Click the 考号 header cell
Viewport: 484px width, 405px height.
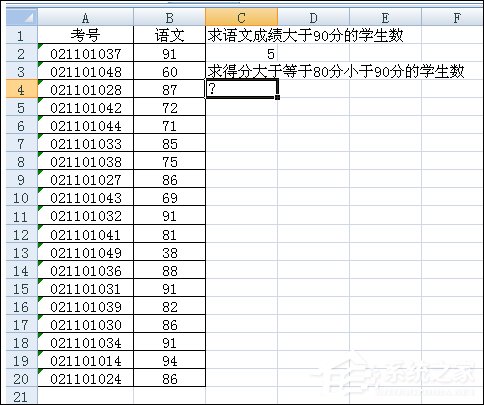coord(86,35)
